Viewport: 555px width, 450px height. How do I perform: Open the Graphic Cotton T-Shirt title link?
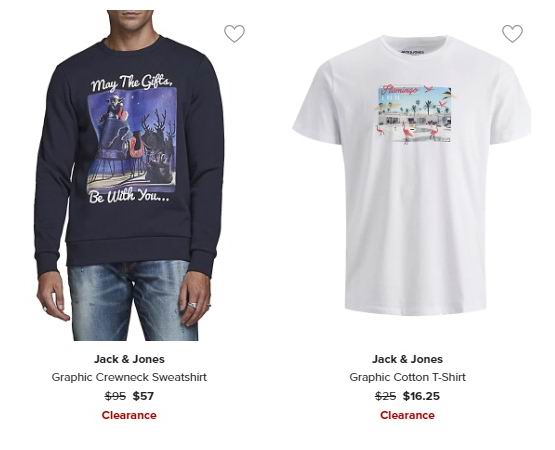click(x=407, y=377)
